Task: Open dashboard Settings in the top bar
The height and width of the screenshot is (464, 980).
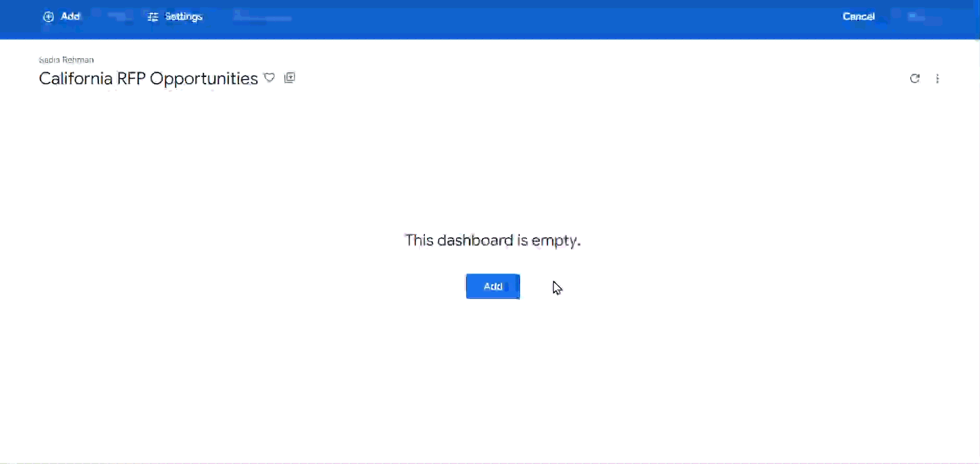Action: [175, 17]
